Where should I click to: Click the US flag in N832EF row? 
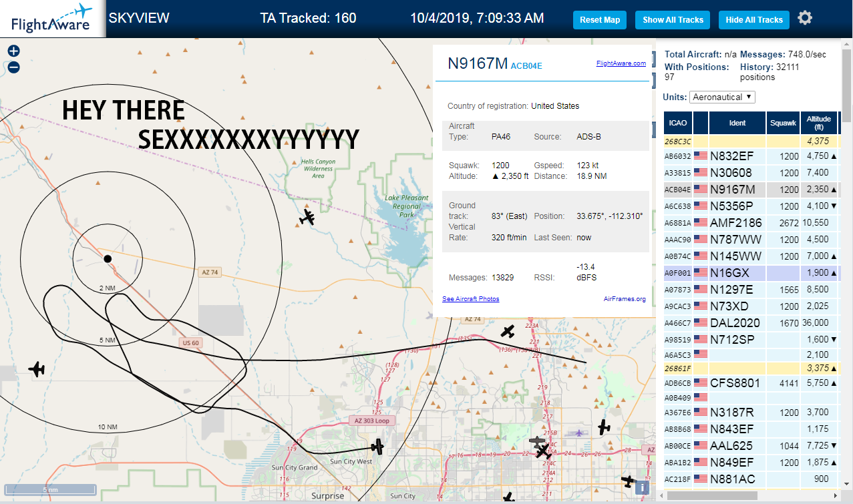point(701,156)
